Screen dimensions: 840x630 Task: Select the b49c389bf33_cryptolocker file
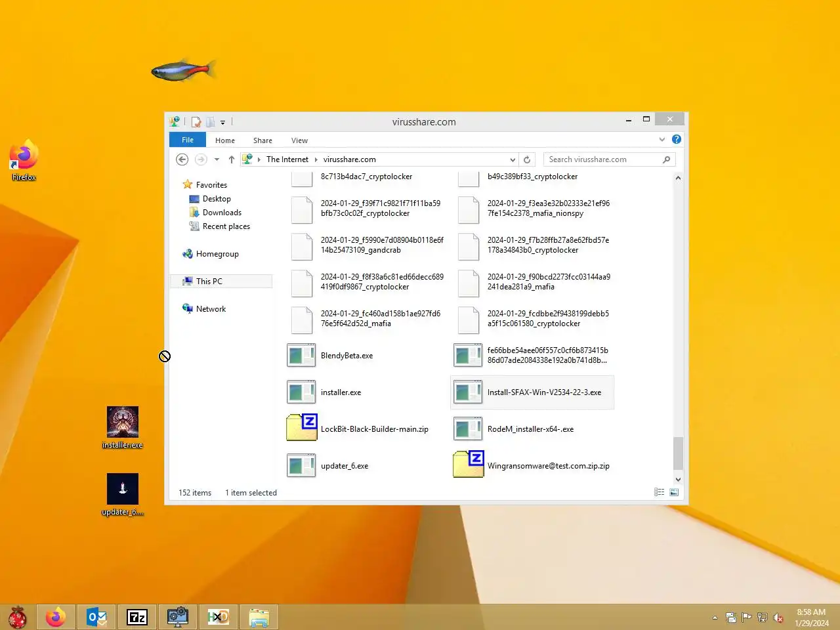pos(532,179)
